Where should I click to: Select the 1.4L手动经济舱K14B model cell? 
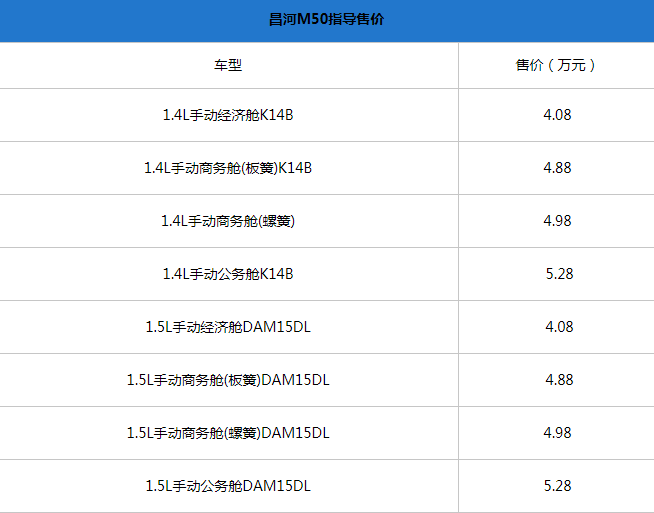[228, 115]
